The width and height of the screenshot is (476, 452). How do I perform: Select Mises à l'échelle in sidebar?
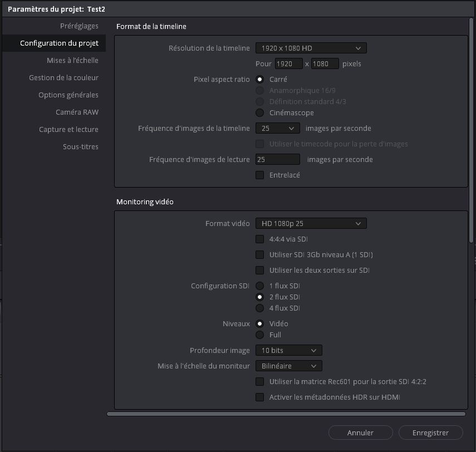72,61
